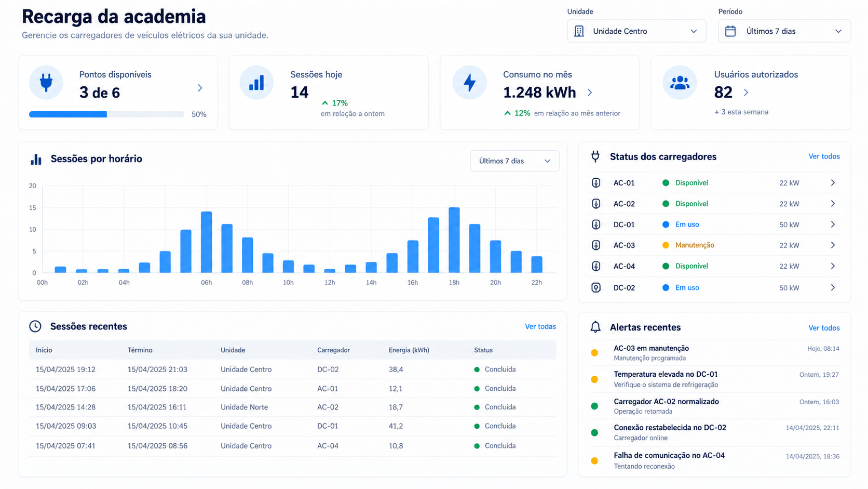Click the Carregador column header
Screen dimensions: 868x489
tap(334, 350)
